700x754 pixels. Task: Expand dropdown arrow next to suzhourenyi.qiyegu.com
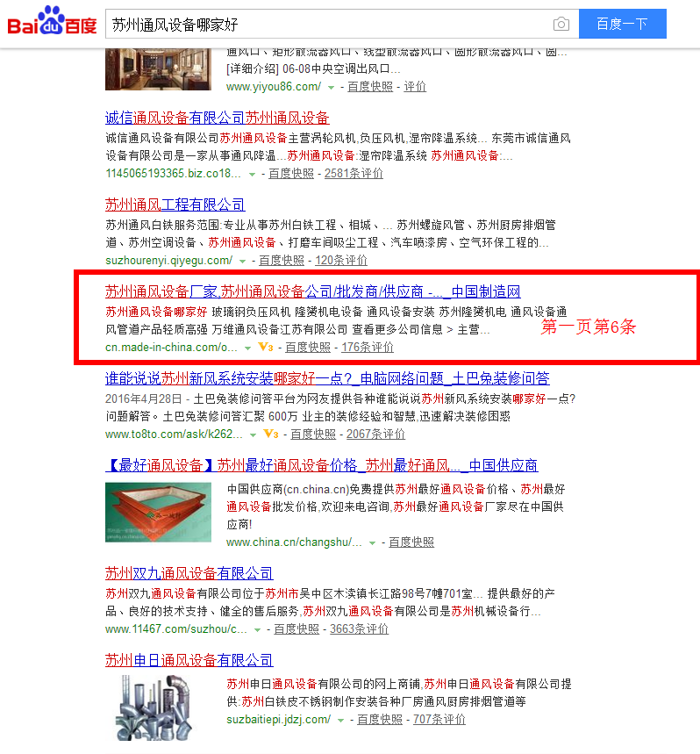click(243, 261)
